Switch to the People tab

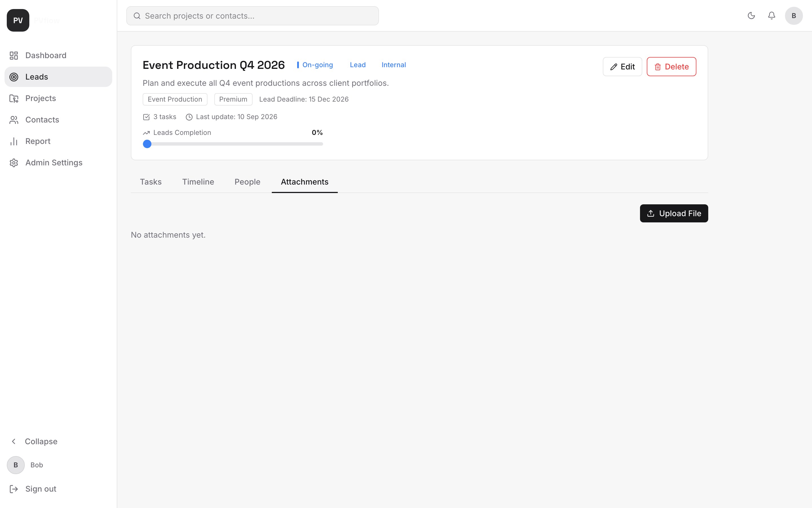point(247,182)
